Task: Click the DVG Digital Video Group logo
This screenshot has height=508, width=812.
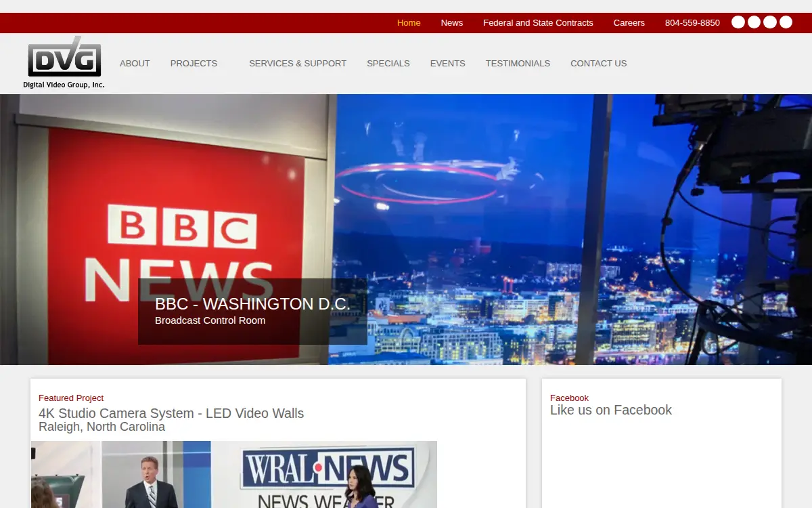Action: 64,62
